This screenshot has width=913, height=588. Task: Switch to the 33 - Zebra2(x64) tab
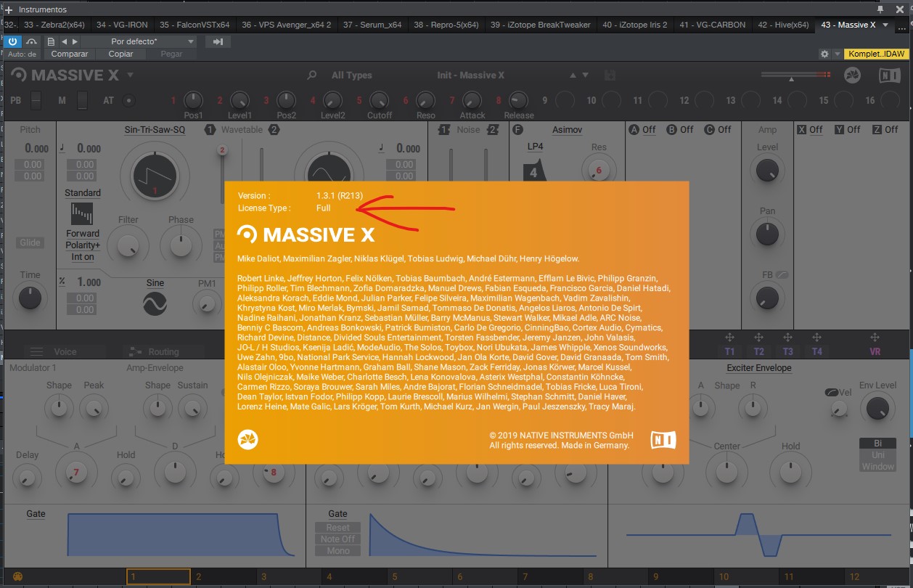(54, 25)
